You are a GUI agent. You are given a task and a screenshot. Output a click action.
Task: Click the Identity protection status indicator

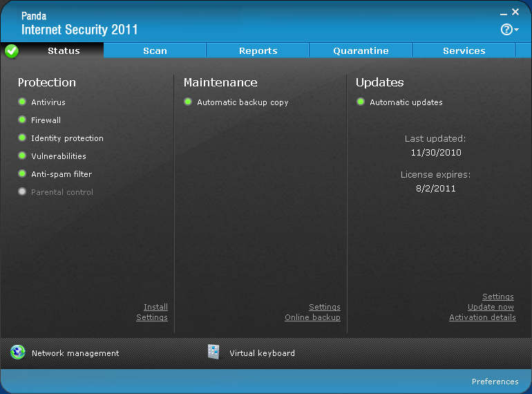(x=22, y=138)
